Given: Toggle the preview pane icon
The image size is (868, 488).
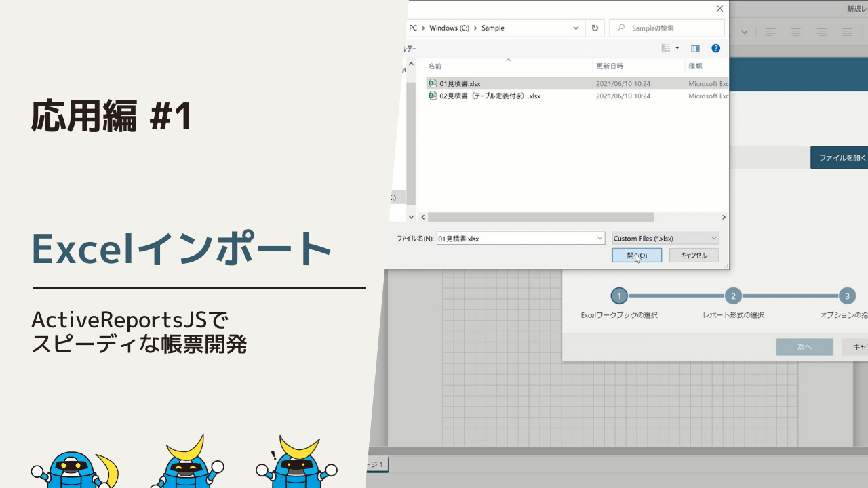Looking at the screenshot, I should point(695,48).
